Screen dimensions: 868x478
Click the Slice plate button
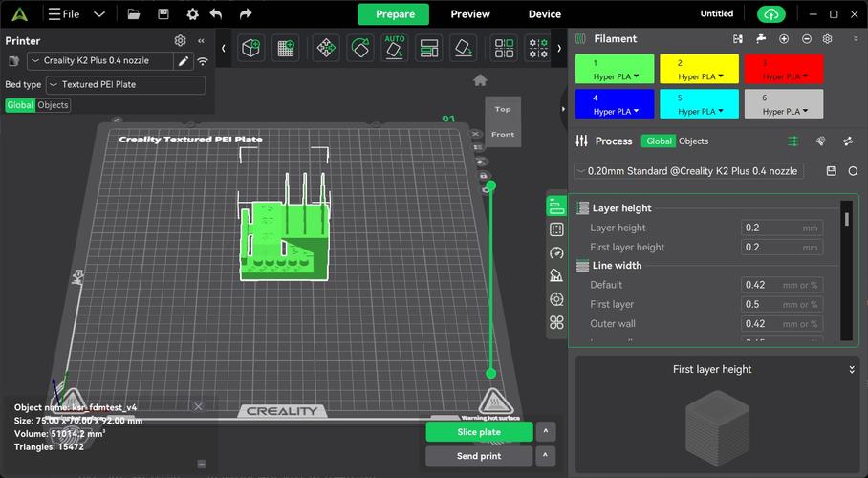coord(479,432)
